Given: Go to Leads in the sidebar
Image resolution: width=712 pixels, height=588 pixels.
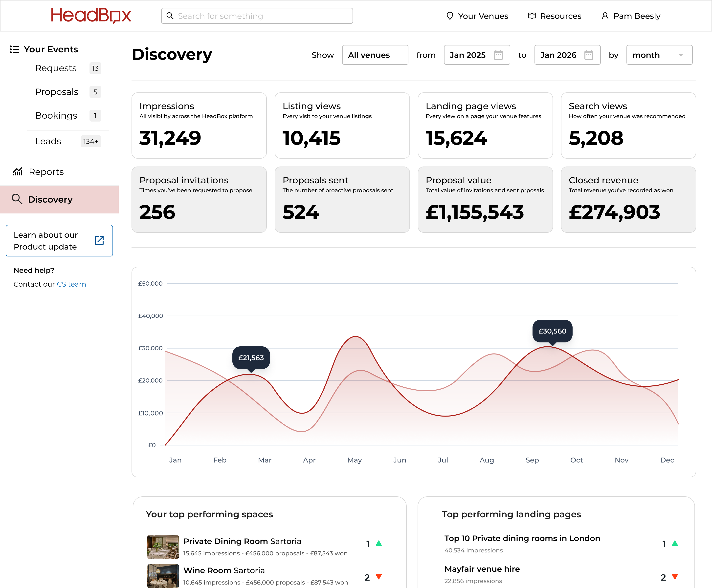Looking at the screenshot, I should coord(48,141).
